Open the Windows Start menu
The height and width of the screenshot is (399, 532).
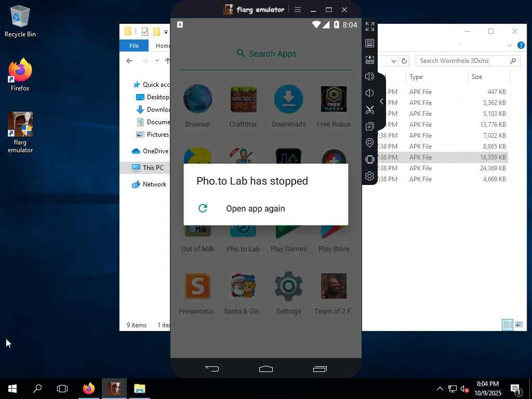(x=12, y=389)
